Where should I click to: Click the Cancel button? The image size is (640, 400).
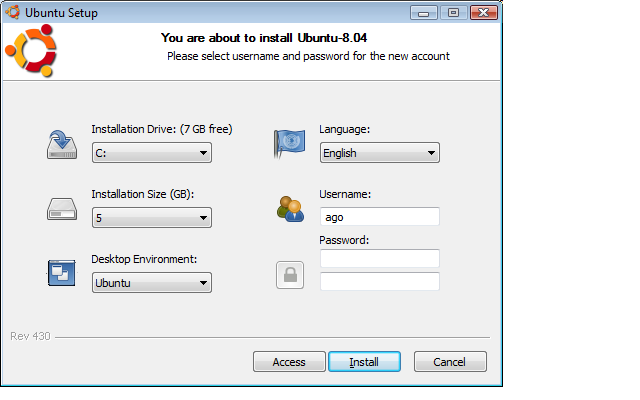tap(450, 362)
